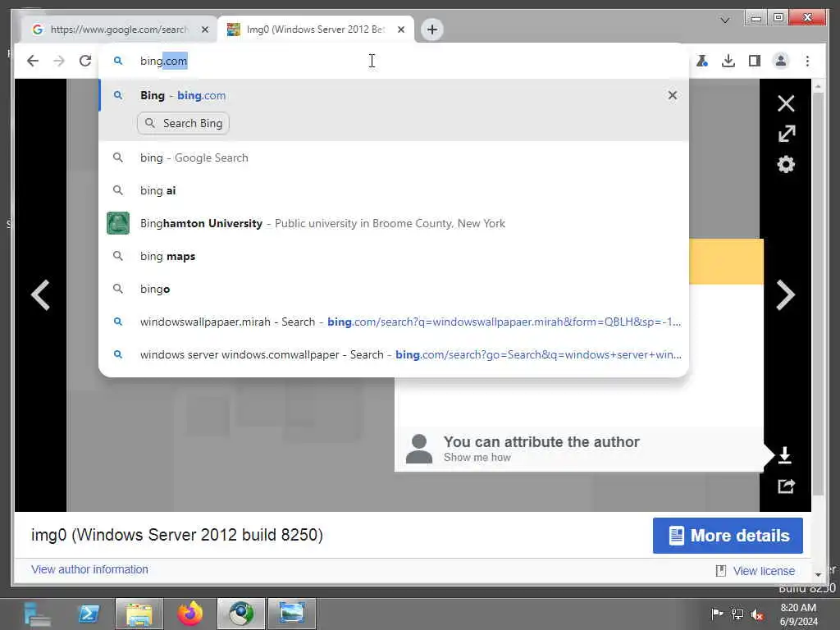Click the Search Bing chip

tap(183, 123)
